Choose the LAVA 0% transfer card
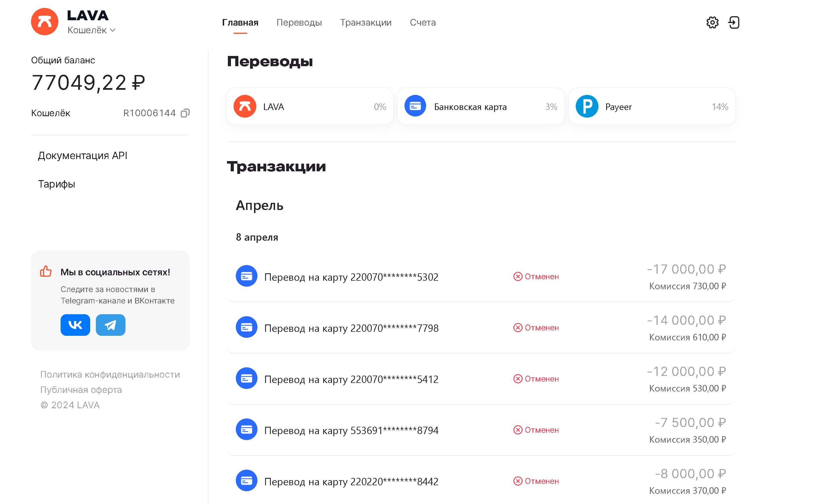 click(x=309, y=107)
